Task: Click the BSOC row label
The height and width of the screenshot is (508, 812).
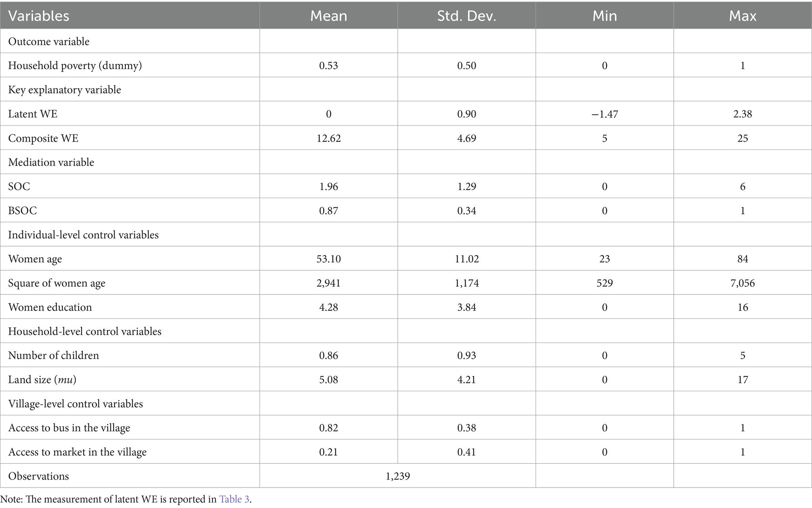Action: 22,211
